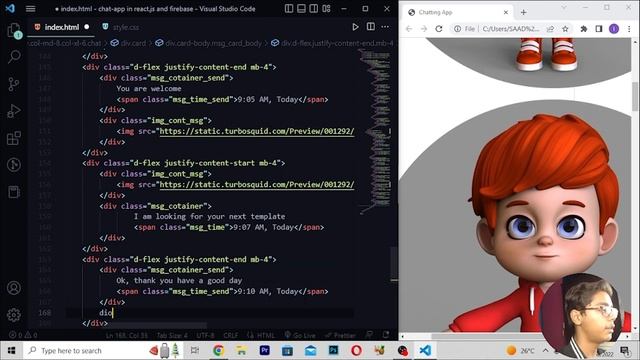The width and height of the screenshot is (640, 360).
Task: Split the editor to the right
Action: point(371,27)
